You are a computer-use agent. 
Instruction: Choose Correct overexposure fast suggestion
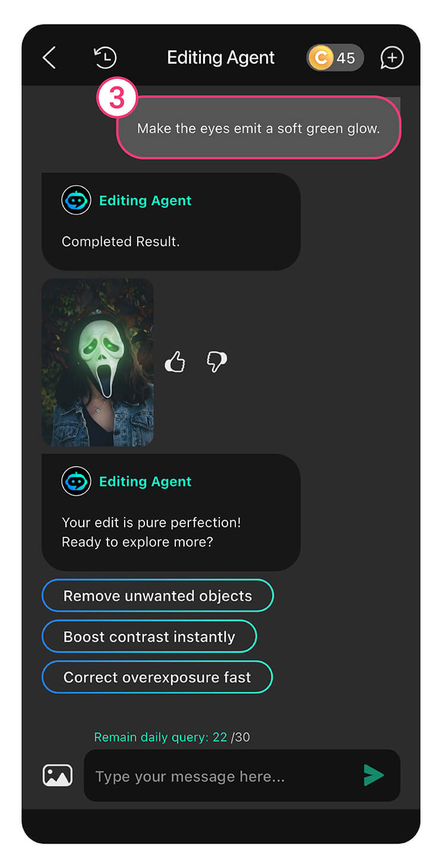coord(157,677)
